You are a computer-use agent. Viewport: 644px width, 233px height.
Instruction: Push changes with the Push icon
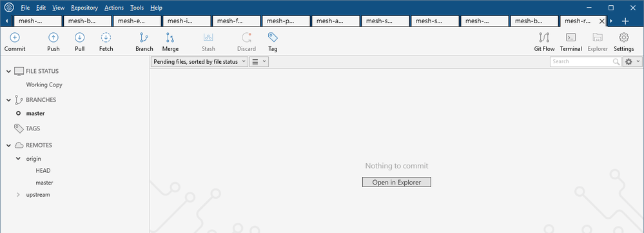[x=54, y=38]
